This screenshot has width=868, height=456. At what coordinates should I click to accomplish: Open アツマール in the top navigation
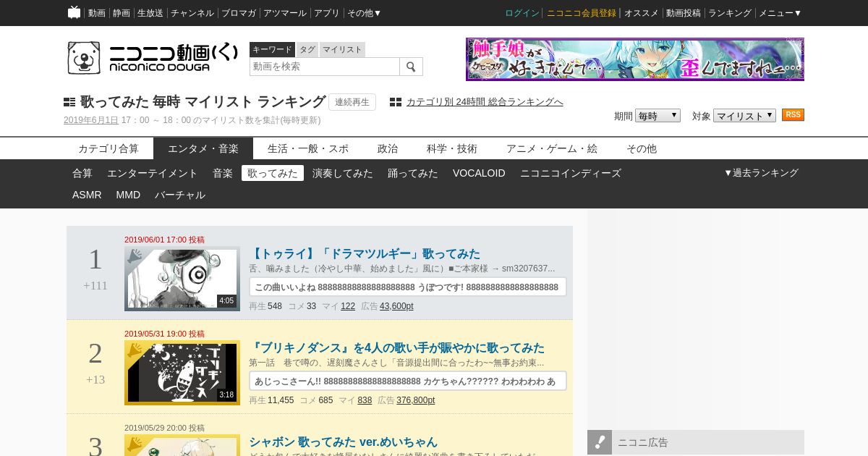click(x=285, y=13)
